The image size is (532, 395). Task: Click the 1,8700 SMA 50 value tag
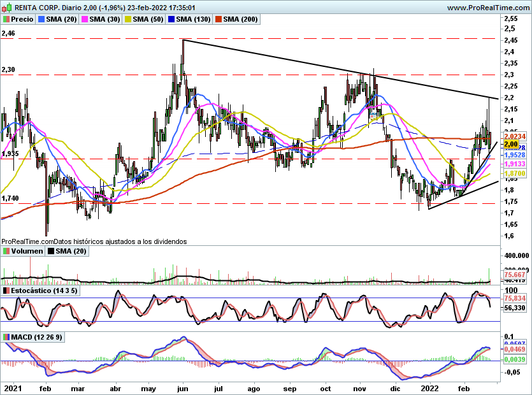click(515, 173)
